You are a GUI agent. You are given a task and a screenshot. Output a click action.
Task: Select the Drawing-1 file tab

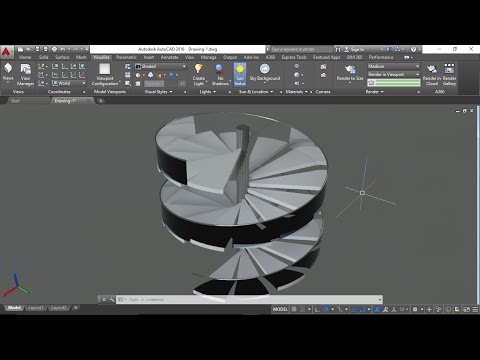click(x=72, y=101)
